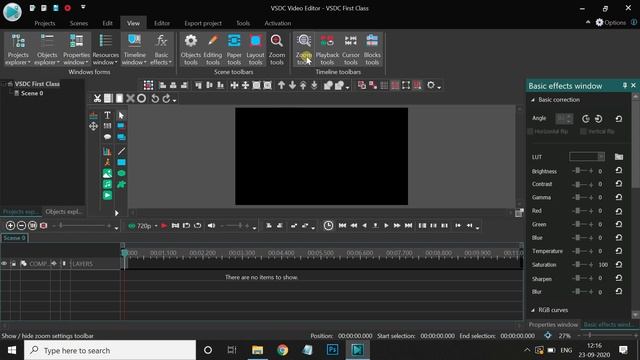The height and width of the screenshot is (360, 640).
Task: Toggle the Playback tools timeline toolbar
Action: (327, 49)
